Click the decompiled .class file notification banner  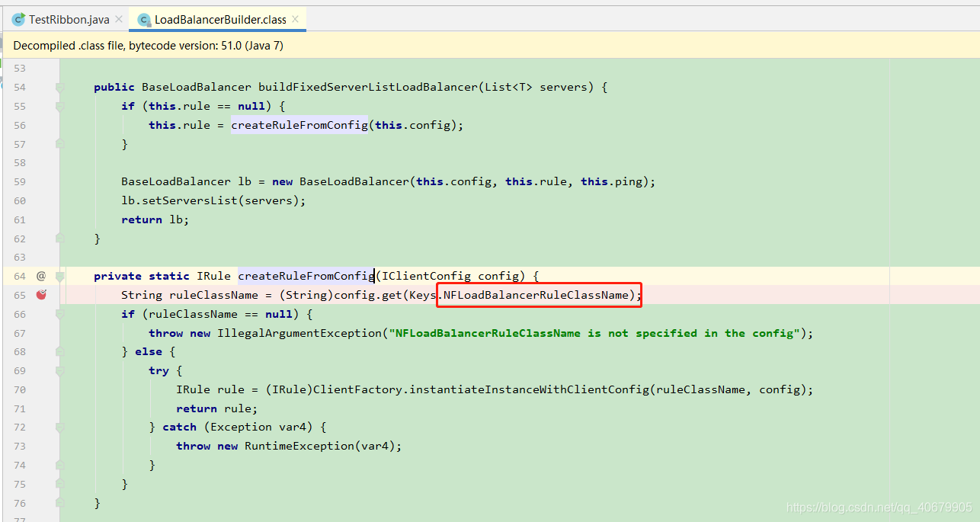point(490,46)
